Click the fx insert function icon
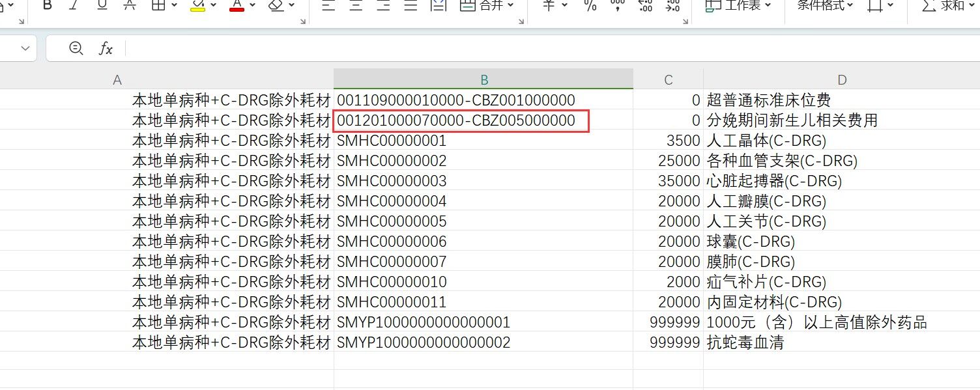 (106, 48)
